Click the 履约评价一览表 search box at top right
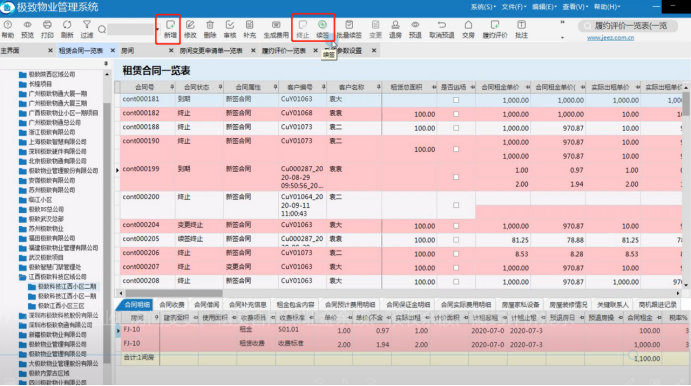691x386 pixels. (x=629, y=26)
